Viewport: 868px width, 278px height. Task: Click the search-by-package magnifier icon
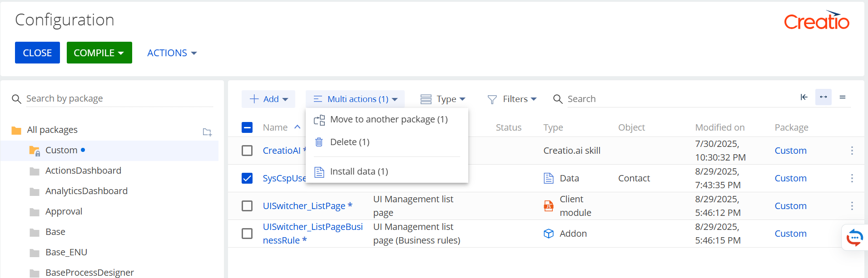[x=16, y=99]
